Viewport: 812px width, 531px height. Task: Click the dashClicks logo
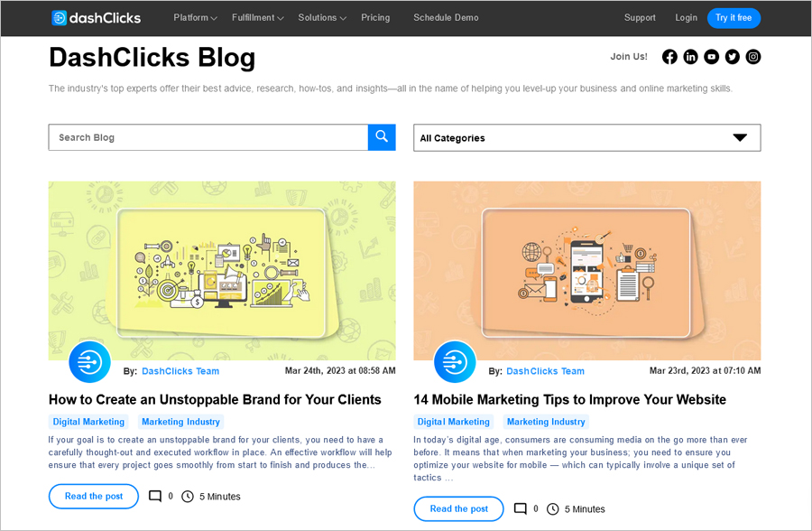tap(97, 18)
